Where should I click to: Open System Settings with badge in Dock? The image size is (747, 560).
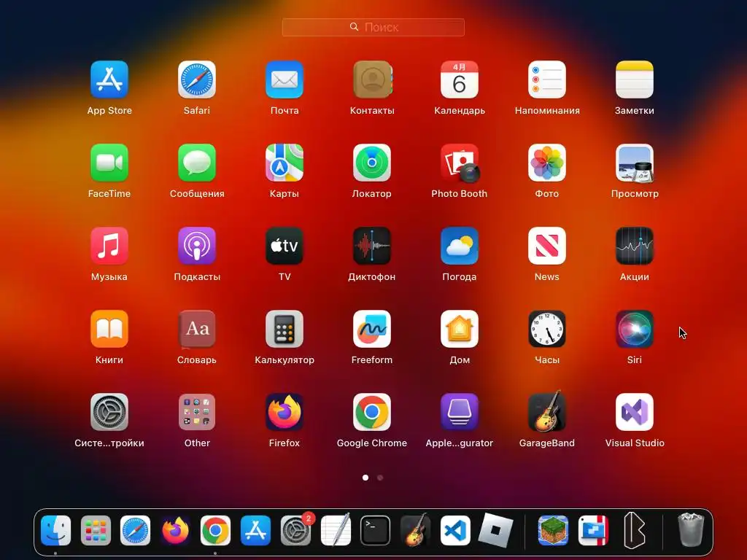click(296, 530)
